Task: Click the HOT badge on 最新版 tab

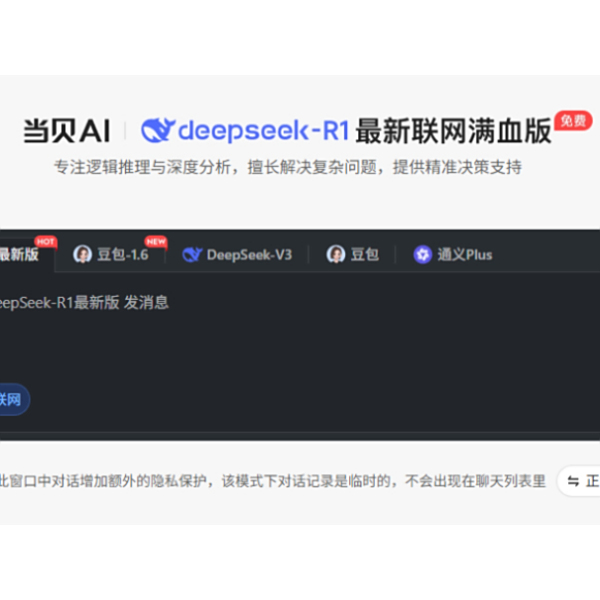Action: pyautogui.click(x=46, y=241)
